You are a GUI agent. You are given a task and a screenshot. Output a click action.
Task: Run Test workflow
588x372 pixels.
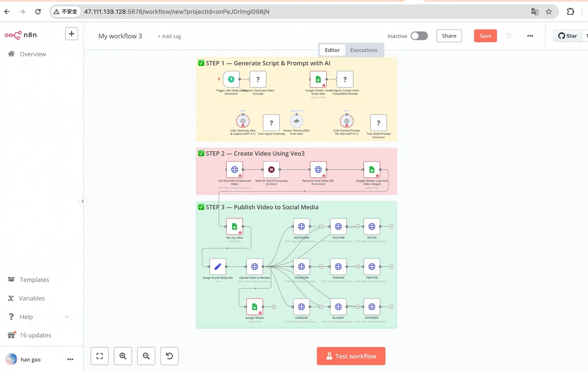(351, 356)
